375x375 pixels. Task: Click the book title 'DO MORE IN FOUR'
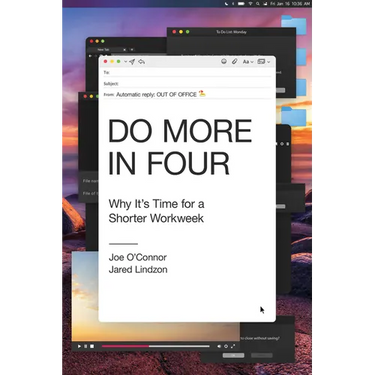pos(180,147)
